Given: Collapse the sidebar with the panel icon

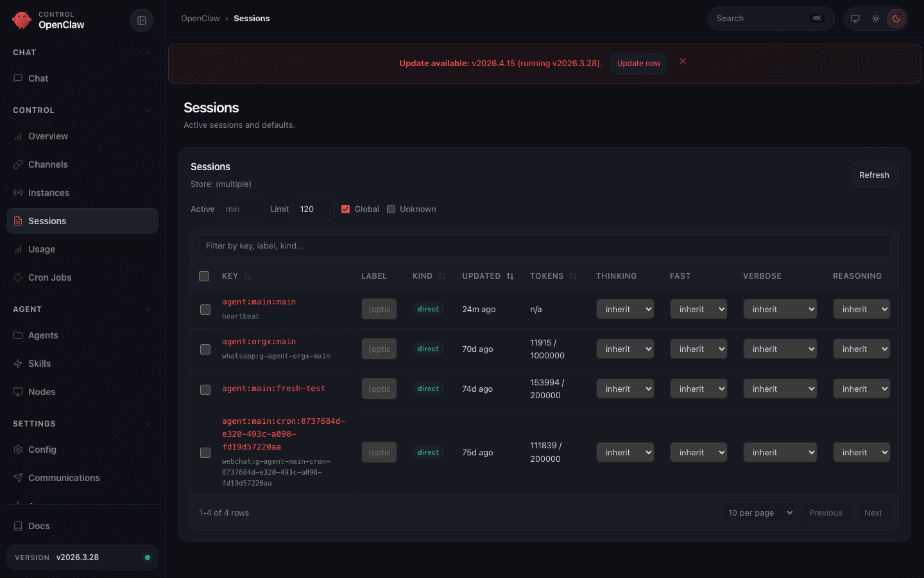Looking at the screenshot, I should pyautogui.click(x=141, y=20).
